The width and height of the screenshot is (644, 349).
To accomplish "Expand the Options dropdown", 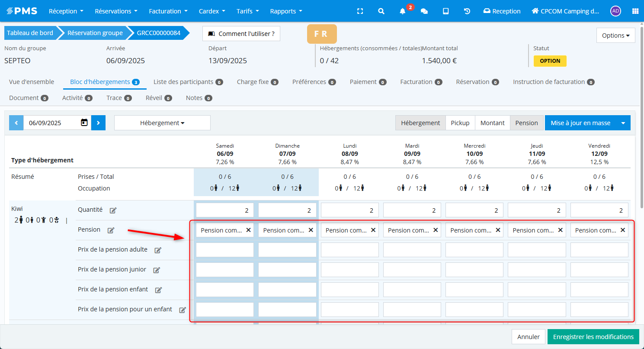I will coord(615,36).
